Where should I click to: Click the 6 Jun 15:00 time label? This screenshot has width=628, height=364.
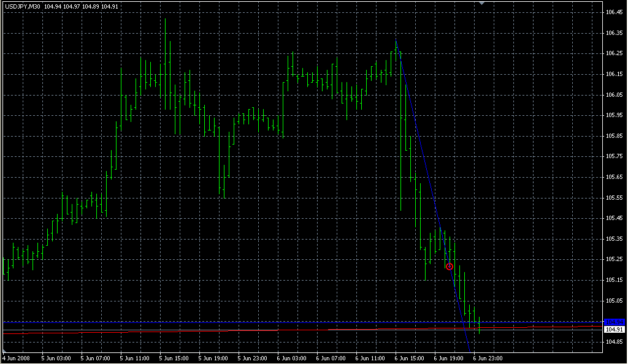pyautogui.click(x=409, y=358)
